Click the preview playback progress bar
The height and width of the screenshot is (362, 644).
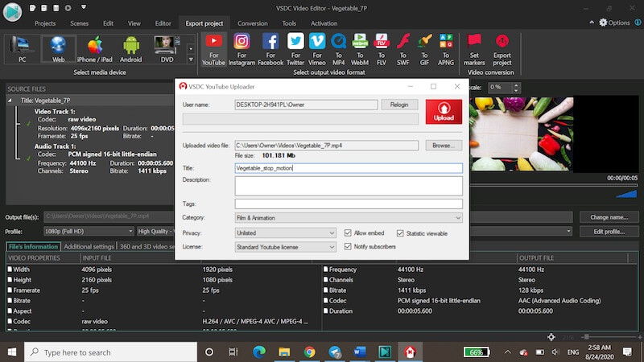pyautogui.click(x=554, y=185)
